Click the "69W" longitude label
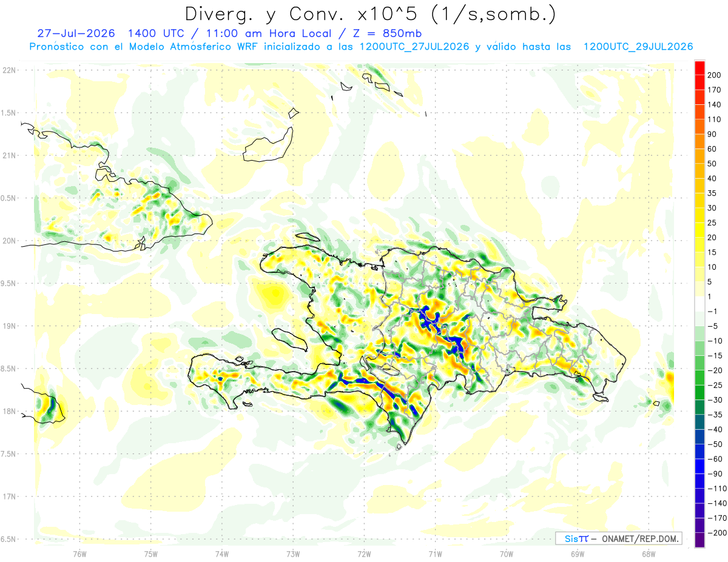 click(578, 554)
